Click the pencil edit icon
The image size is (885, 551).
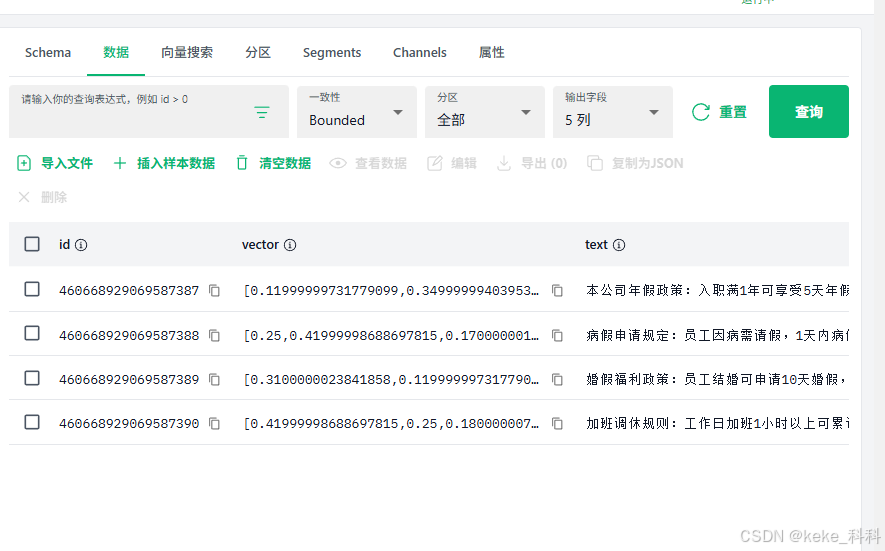(x=435, y=163)
